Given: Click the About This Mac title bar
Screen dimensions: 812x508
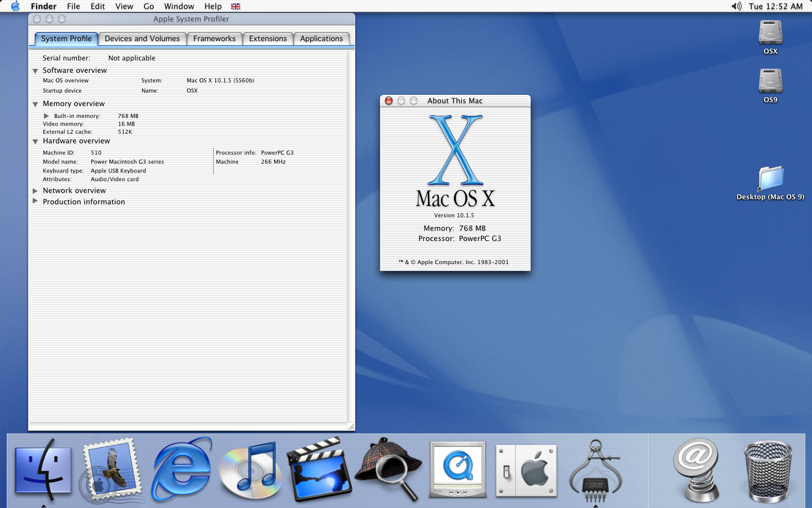Looking at the screenshot, I should (455, 100).
